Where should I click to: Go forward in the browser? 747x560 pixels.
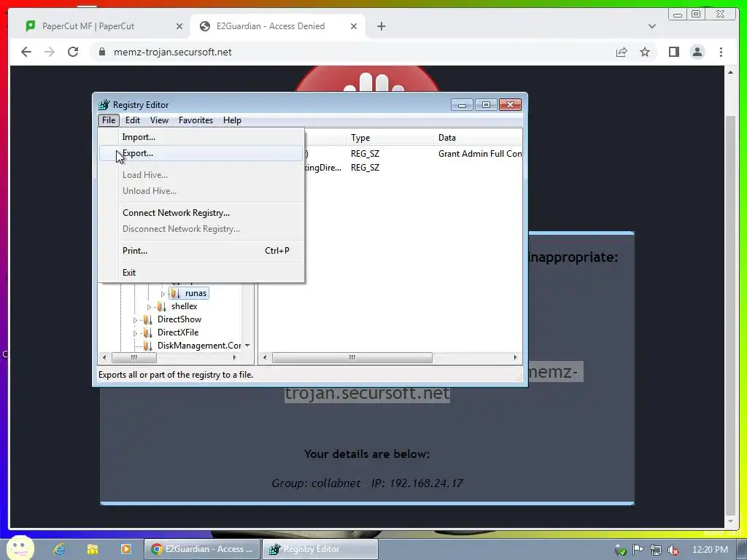[x=50, y=52]
